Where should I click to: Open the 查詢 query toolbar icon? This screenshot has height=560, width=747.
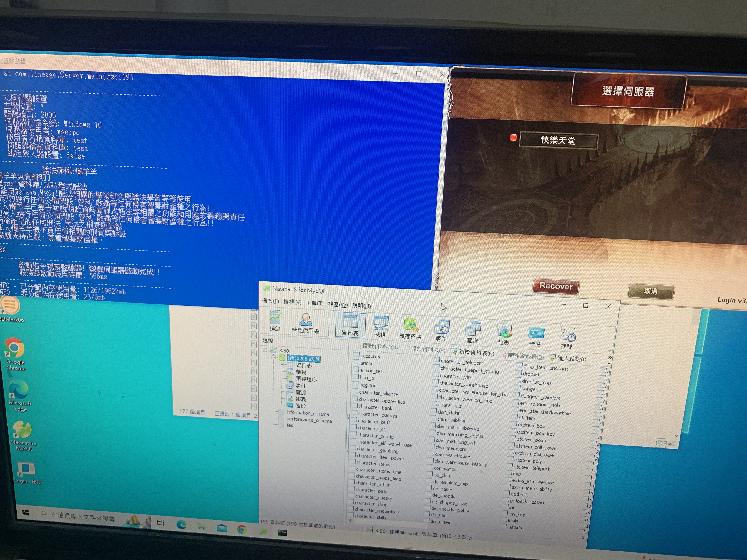pyautogui.click(x=472, y=332)
